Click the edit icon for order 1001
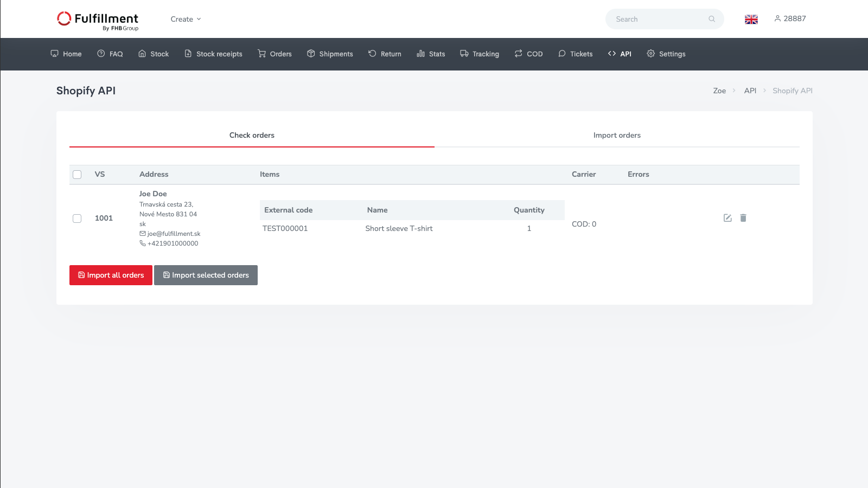 (727, 218)
